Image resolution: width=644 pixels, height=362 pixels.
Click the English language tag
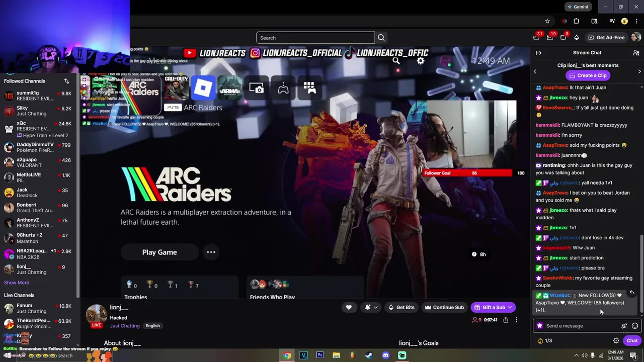(152, 326)
